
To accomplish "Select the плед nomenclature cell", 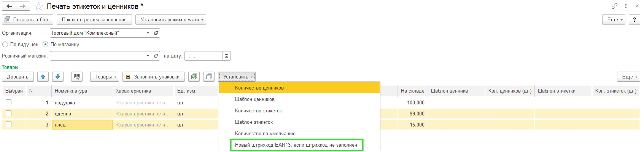I will (x=82, y=125).
